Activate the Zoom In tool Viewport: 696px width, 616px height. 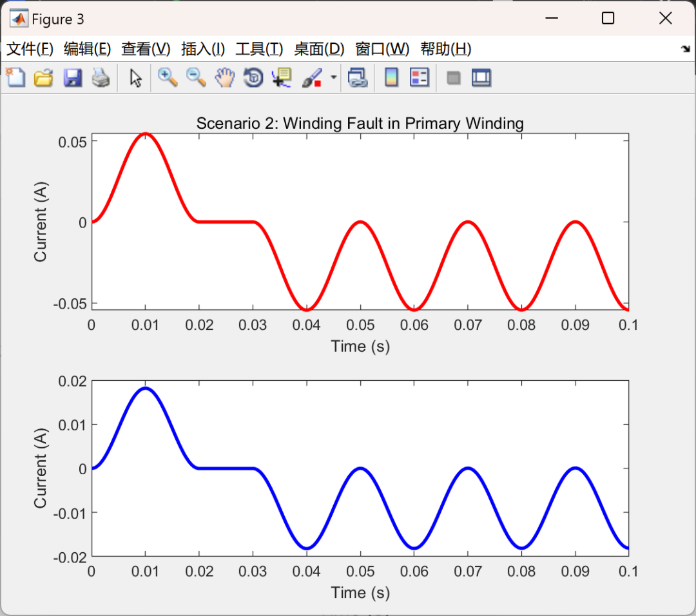tap(168, 78)
